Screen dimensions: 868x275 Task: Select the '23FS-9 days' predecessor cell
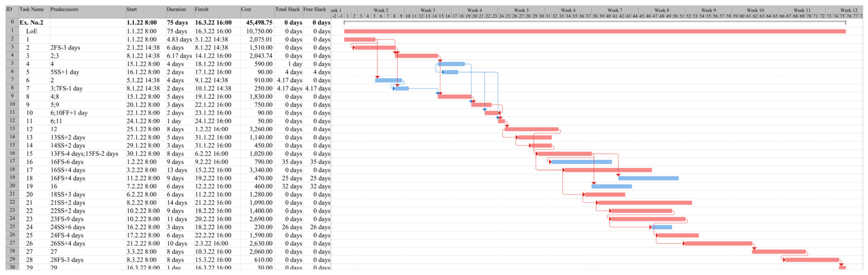click(67, 219)
